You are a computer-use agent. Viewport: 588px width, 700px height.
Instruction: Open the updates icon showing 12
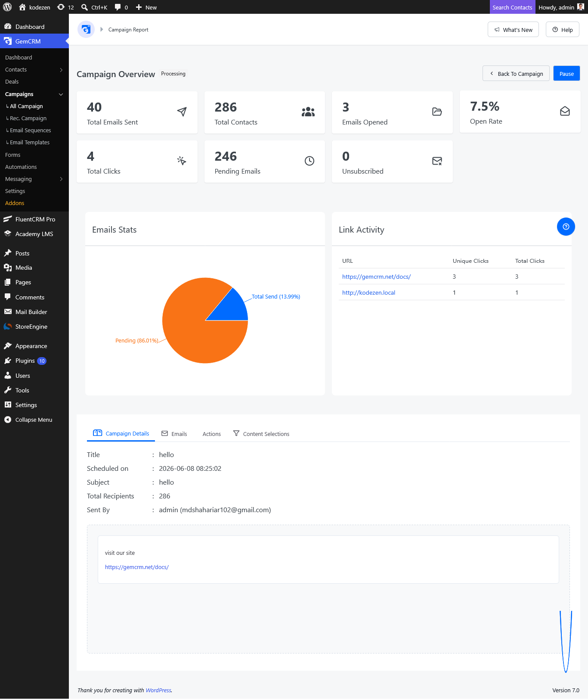61,7
